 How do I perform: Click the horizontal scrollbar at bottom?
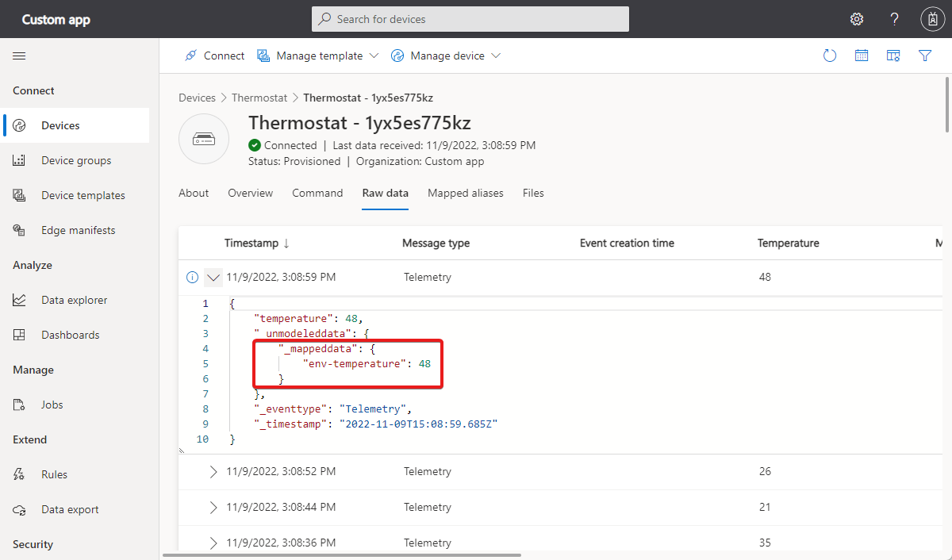coord(342,555)
